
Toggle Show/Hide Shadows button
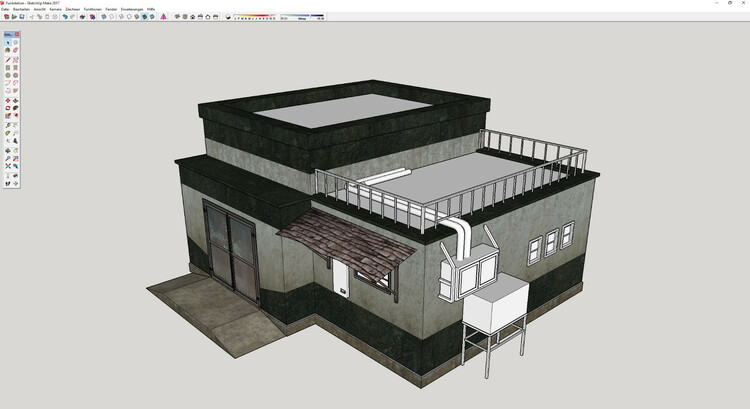click(228, 17)
